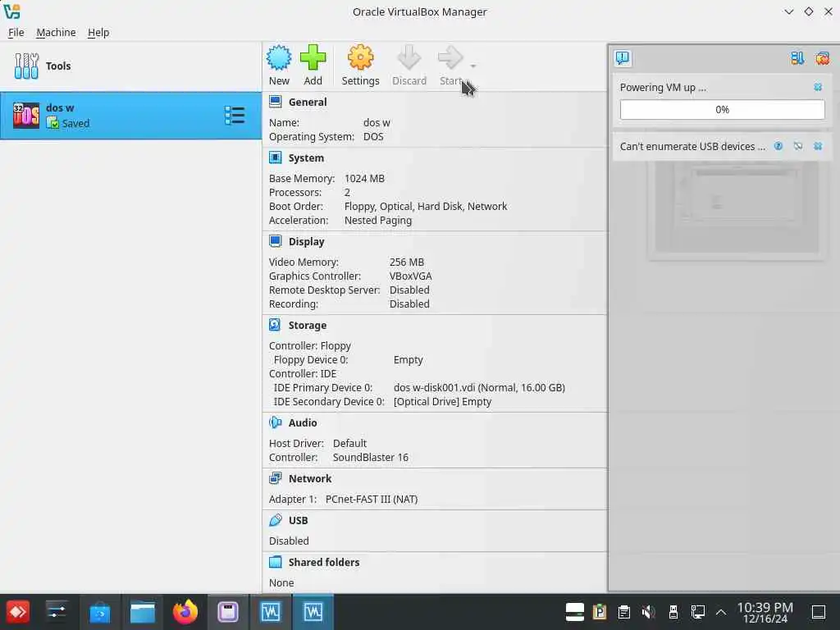Click 'Floppy, Optical, Hard Disk, Network' boot order
This screenshot has height=630, width=840.
[x=426, y=206]
